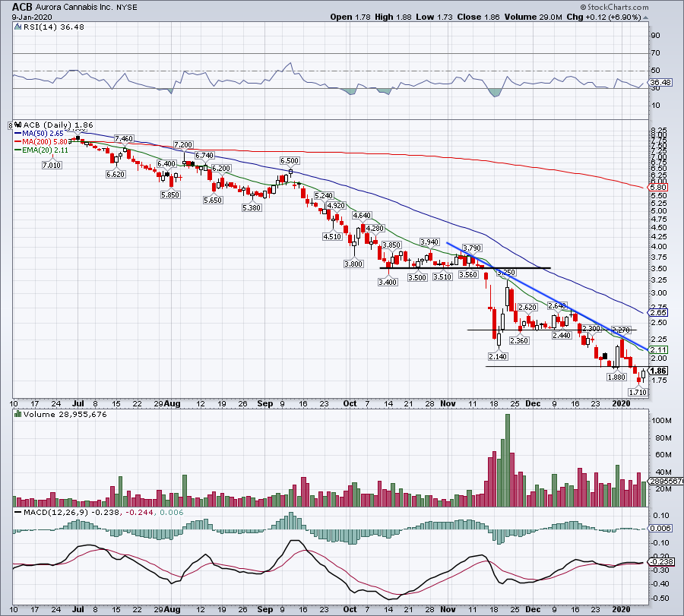Click the 5.380 low price label
Screen dimensions: 684x616
pos(252,208)
